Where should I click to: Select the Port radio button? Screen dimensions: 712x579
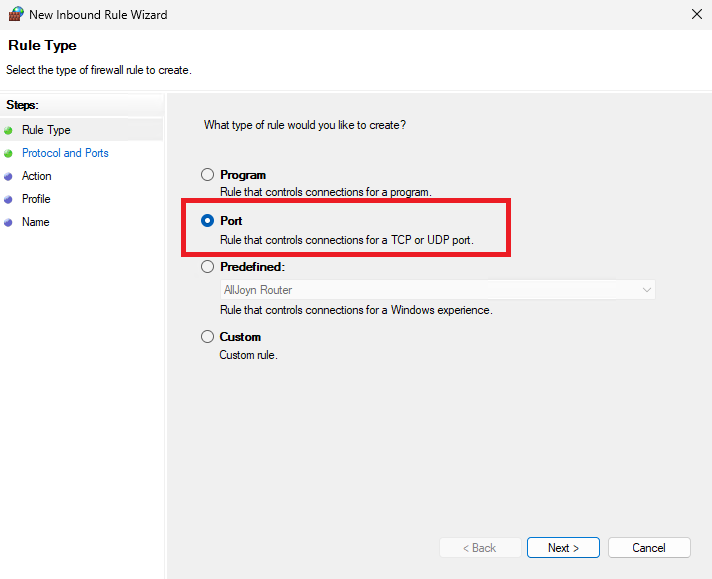click(x=208, y=221)
